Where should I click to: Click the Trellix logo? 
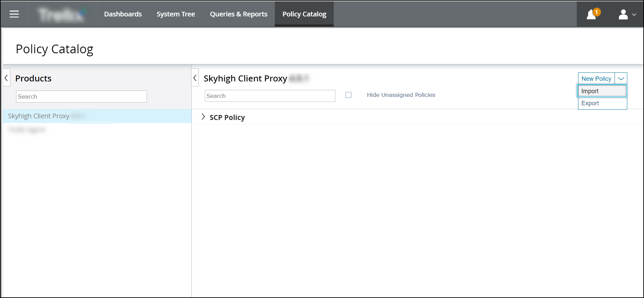[x=62, y=14]
